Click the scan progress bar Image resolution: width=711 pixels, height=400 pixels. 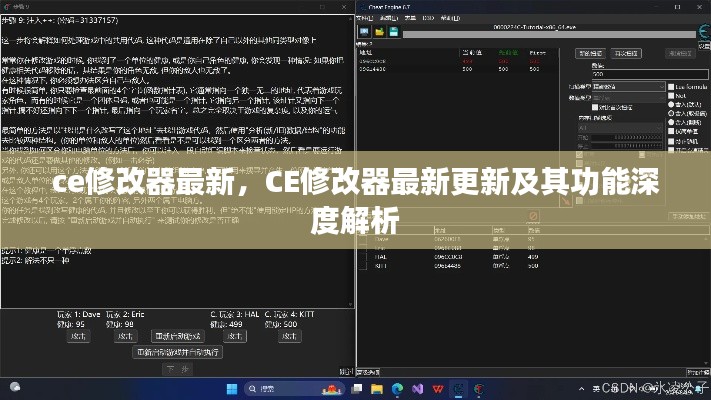(549, 34)
